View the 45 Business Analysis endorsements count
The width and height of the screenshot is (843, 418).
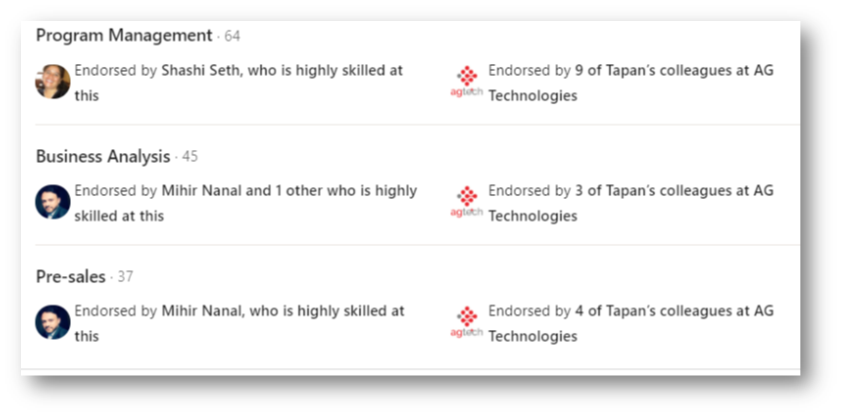click(x=190, y=157)
